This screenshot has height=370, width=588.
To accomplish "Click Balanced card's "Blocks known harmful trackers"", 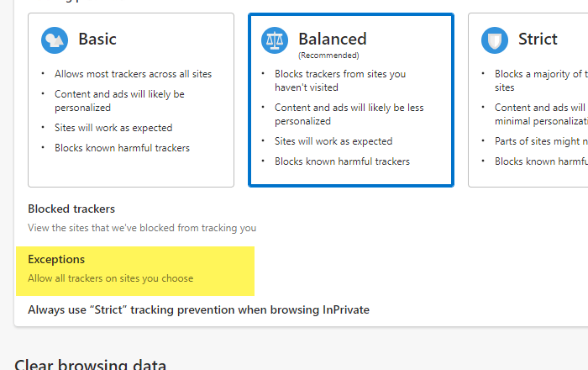I will pos(342,161).
